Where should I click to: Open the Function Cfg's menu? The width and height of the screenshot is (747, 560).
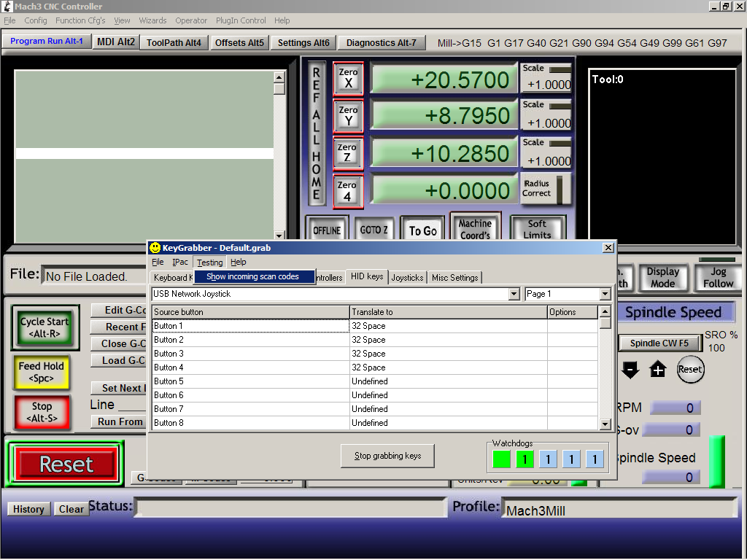tap(80, 20)
